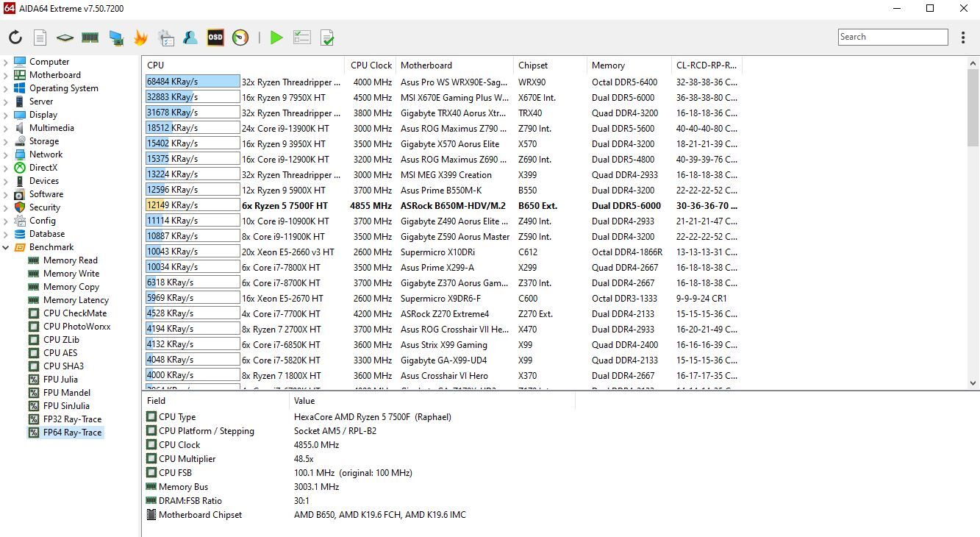The width and height of the screenshot is (980, 537).
Task: Click the document with green check icon
Action: click(327, 38)
